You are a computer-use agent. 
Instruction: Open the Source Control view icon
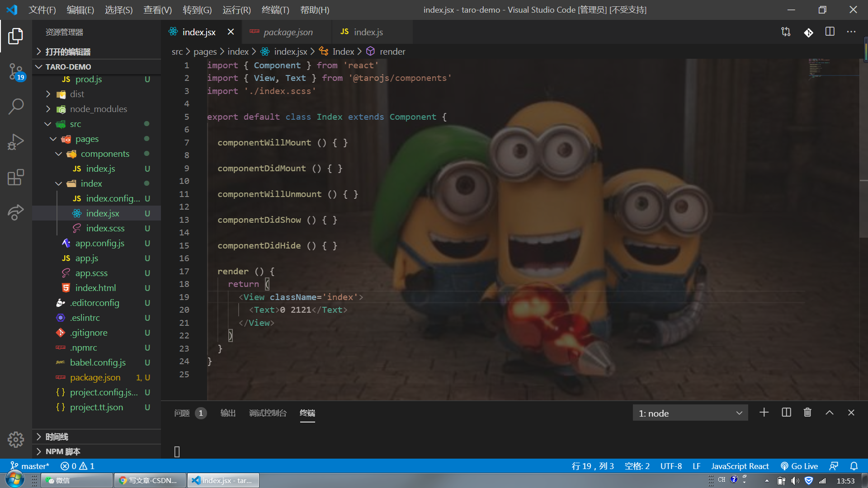(x=16, y=71)
